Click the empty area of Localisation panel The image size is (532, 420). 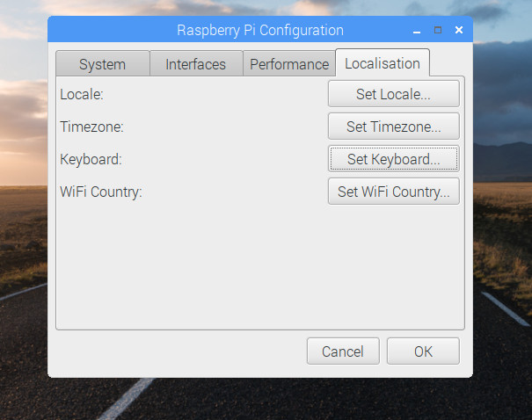[260, 268]
